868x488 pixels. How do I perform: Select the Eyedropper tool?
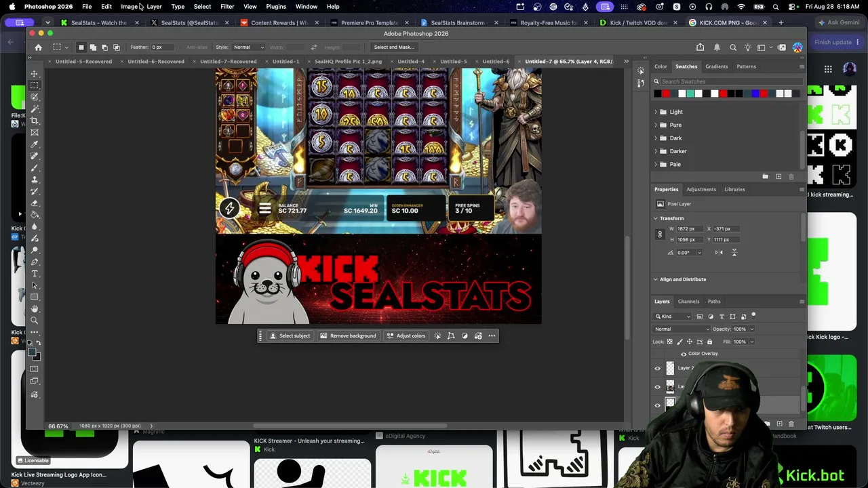click(x=35, y=144)
